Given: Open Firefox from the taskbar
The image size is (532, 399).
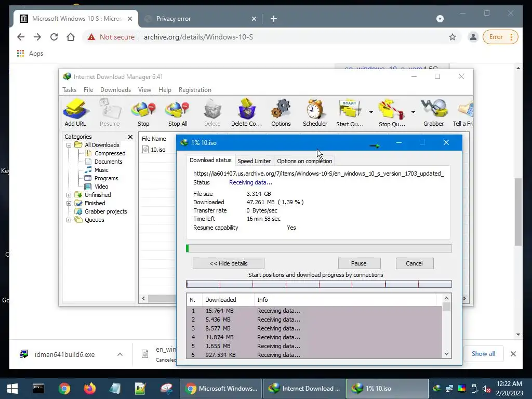Looking at the screenshot, I should (90, 389).
